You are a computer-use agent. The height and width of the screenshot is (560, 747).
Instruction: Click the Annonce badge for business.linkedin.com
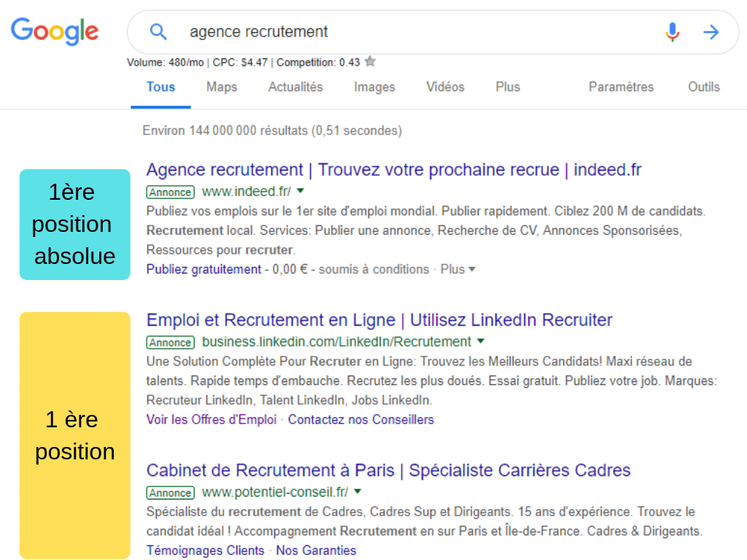(171, 343)
